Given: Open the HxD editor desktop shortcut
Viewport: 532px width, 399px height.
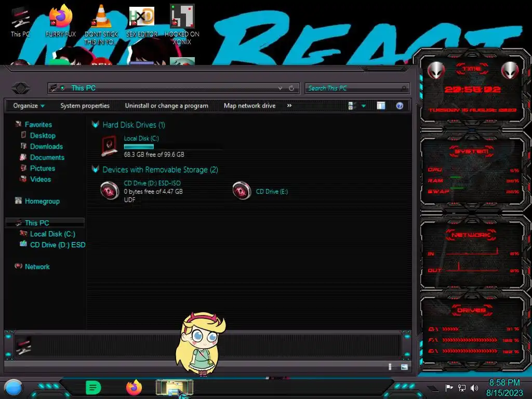Looking at the screenshot, I should tap(141, 21).
